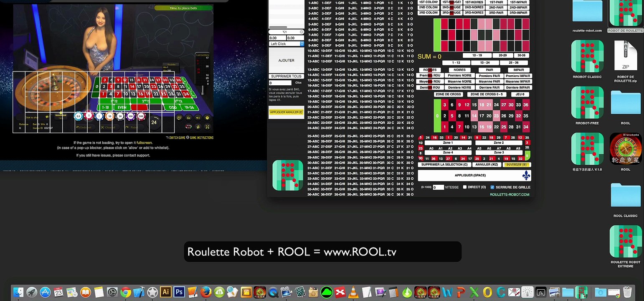Screen dimensions: 644x301
Task: Open the game settings gear icon
Action: [207, 117]
